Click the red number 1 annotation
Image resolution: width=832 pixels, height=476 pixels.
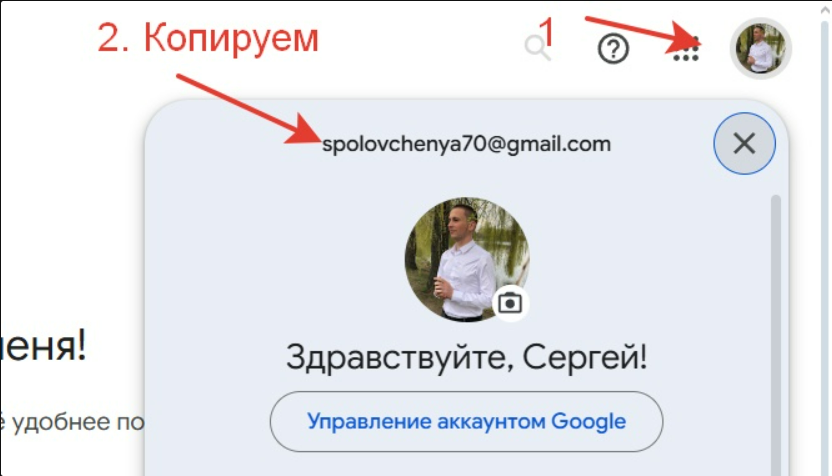pyautogui.click(x=546, y=31)
